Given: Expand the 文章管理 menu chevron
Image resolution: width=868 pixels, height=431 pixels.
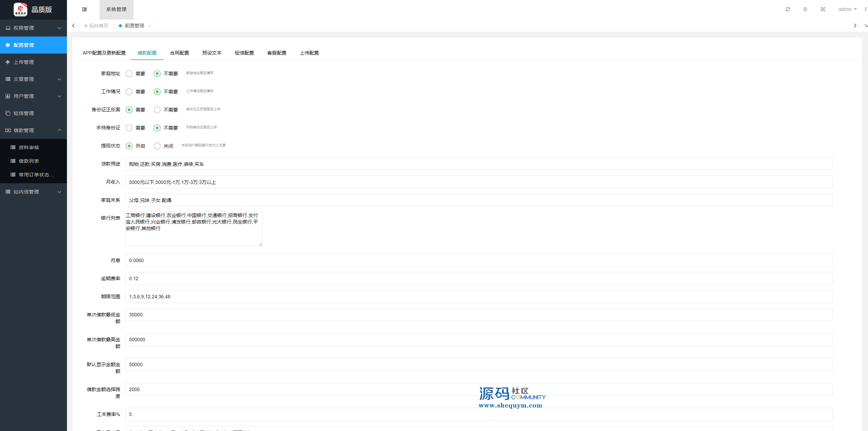Looking at the screenshot, I should coord(59,79).
